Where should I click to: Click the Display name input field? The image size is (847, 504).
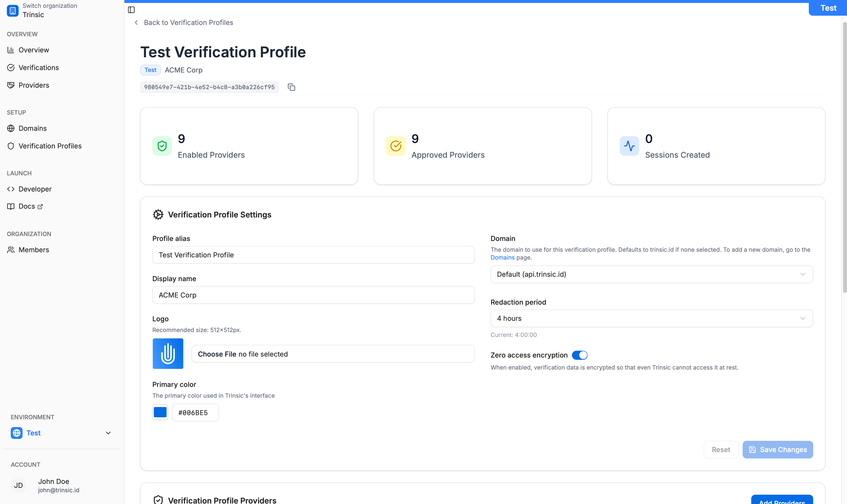click(313, 295)
